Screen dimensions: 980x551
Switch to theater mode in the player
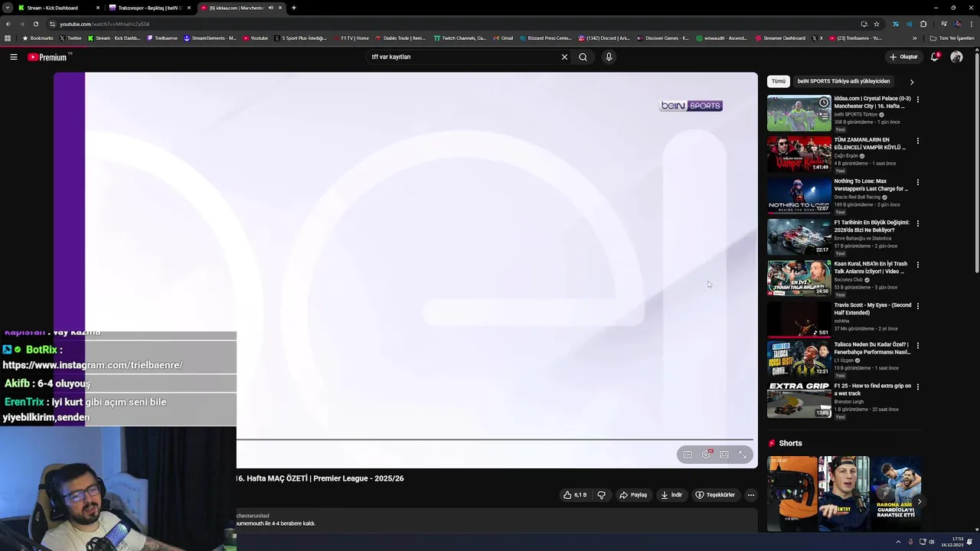click(724, 455)
